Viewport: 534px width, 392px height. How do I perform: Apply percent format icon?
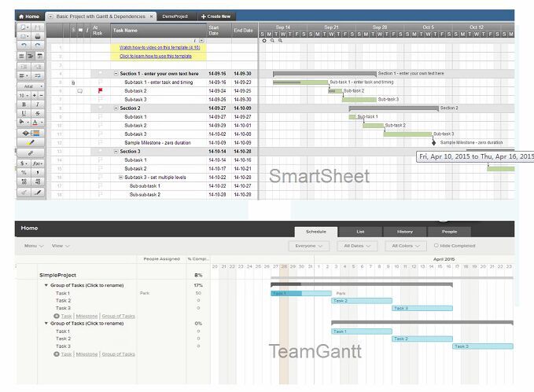pyautogui.click(x=24, y=173)
